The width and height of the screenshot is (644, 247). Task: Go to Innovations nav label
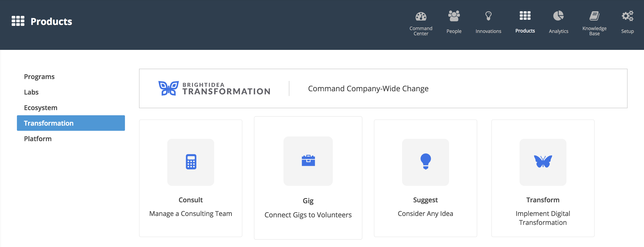488,31
